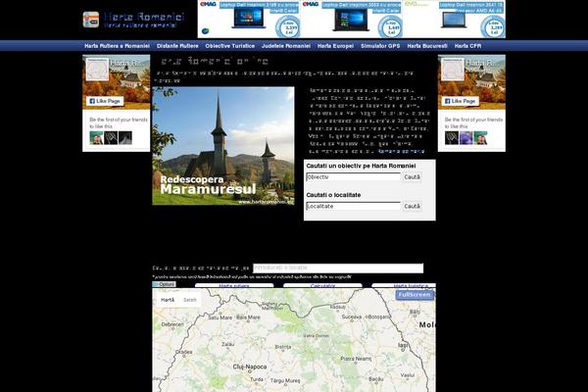The width and height of the screenshot is (588, 392).
Task: Click the woman's avatar in the left Facebook widget
Action: (x=96, y=138)
